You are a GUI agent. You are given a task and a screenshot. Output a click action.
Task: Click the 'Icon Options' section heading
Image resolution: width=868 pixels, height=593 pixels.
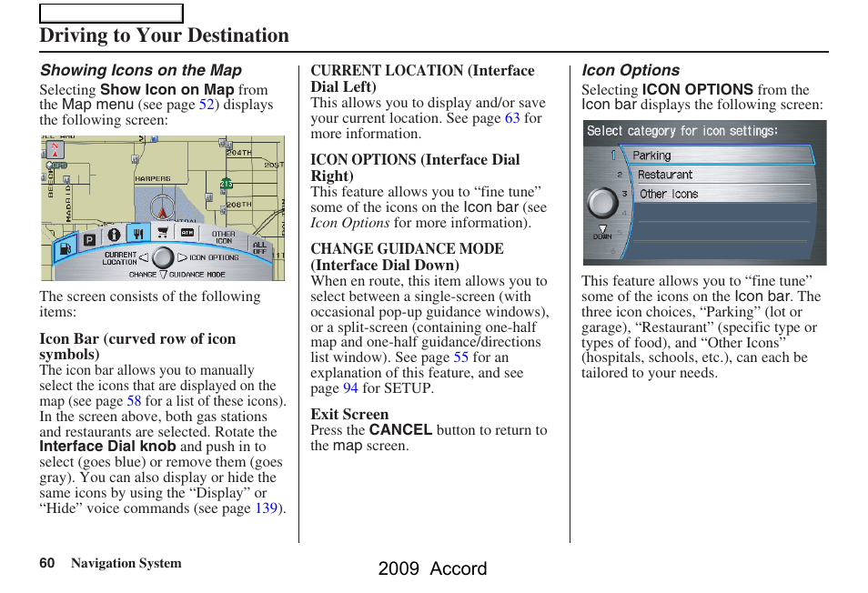[631, 70]
